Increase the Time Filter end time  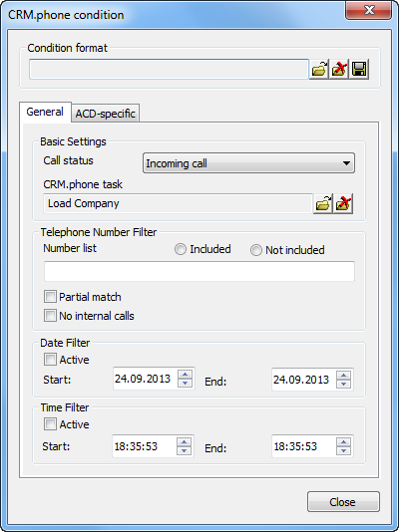pos(344,442)
